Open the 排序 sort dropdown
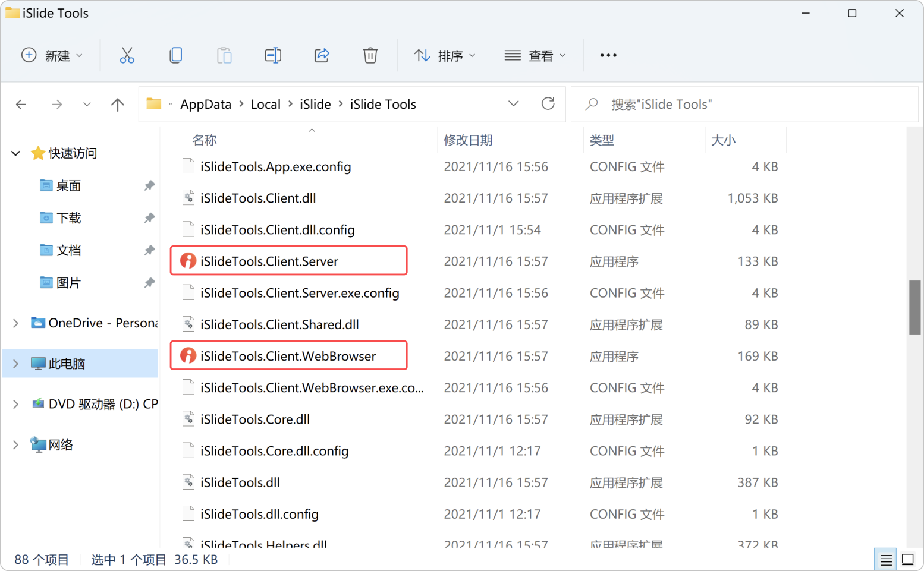 click(445, 55)
